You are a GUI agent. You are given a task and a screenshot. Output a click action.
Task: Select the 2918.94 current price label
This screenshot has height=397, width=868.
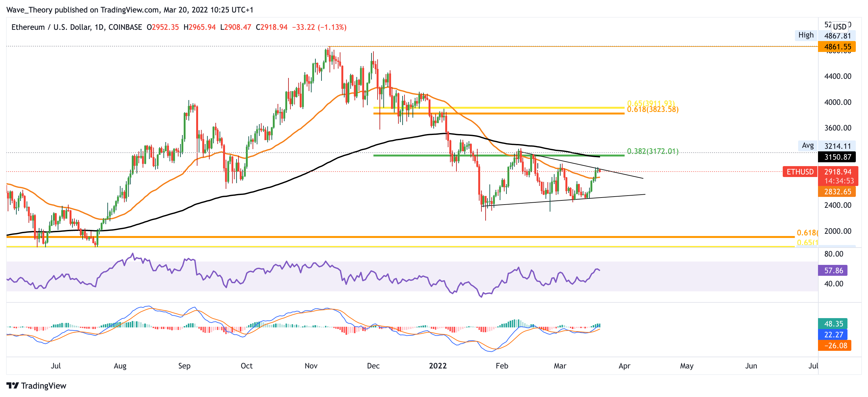(837, 172)
